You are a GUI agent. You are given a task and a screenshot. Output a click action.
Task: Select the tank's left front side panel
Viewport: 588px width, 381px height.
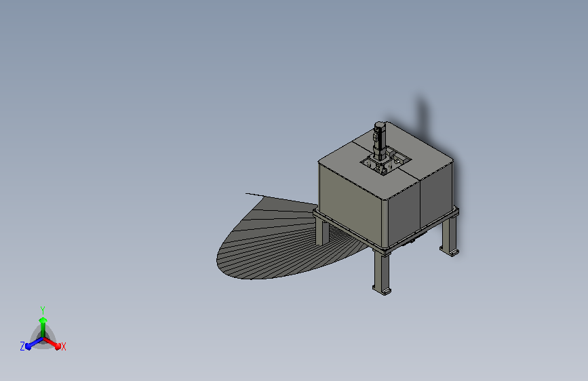click(351, 204)
